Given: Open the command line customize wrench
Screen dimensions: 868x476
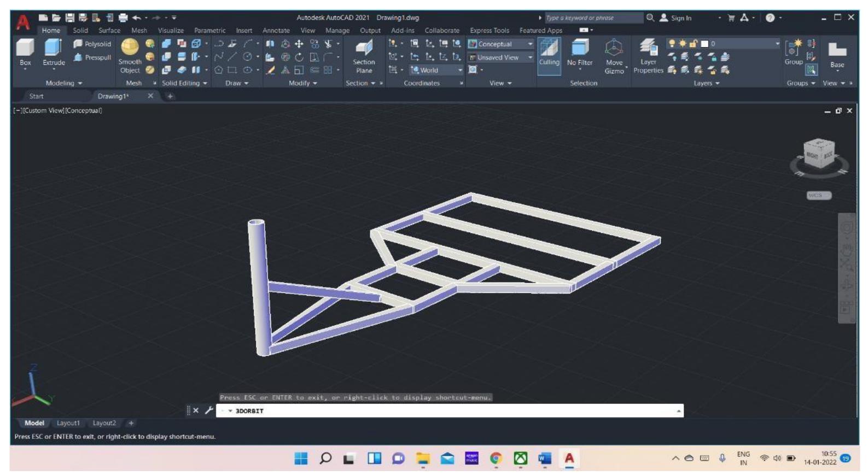Looking at the screenshot, I should pyautogui.click(x=209, y=410).
